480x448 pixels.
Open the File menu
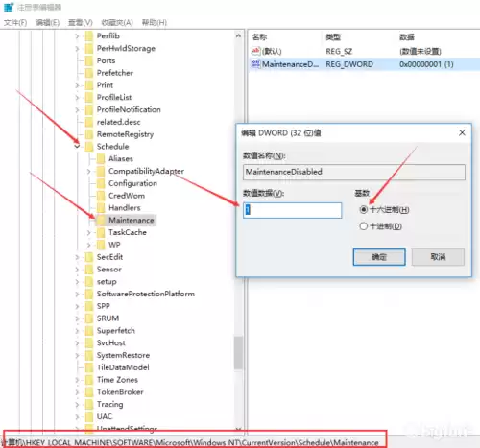[x=15, y=22]
